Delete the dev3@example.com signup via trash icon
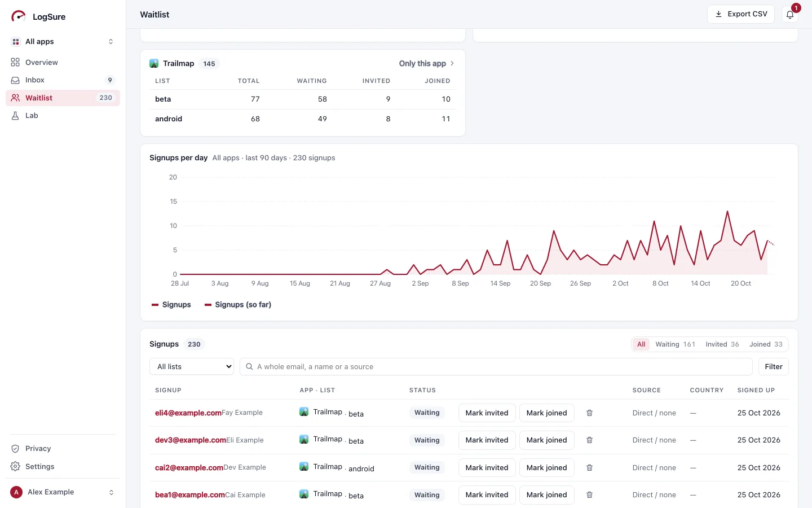This screenshot has width=812, height=508. pyautogui.click(x=589, y=440)
